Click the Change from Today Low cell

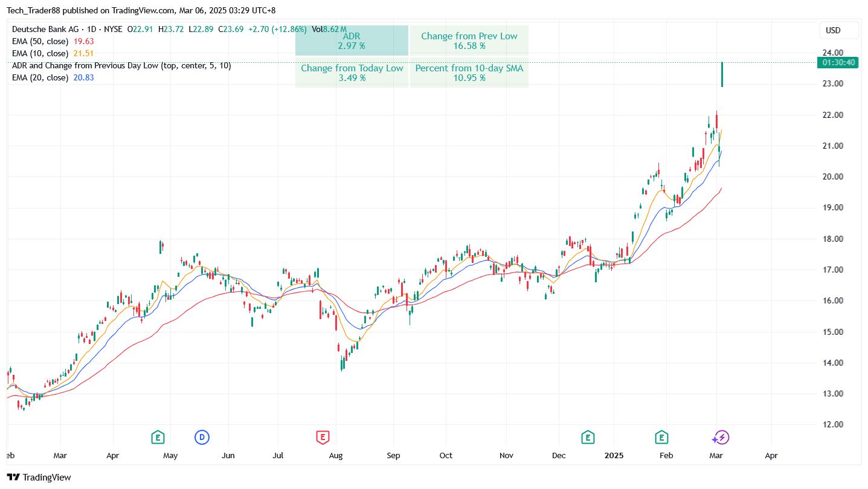point(352,73)
